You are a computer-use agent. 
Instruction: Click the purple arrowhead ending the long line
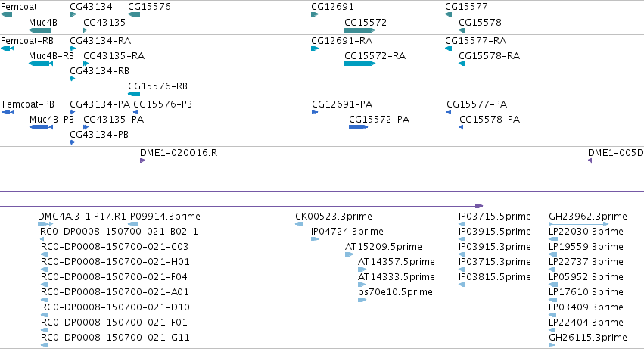pos(479,206)
